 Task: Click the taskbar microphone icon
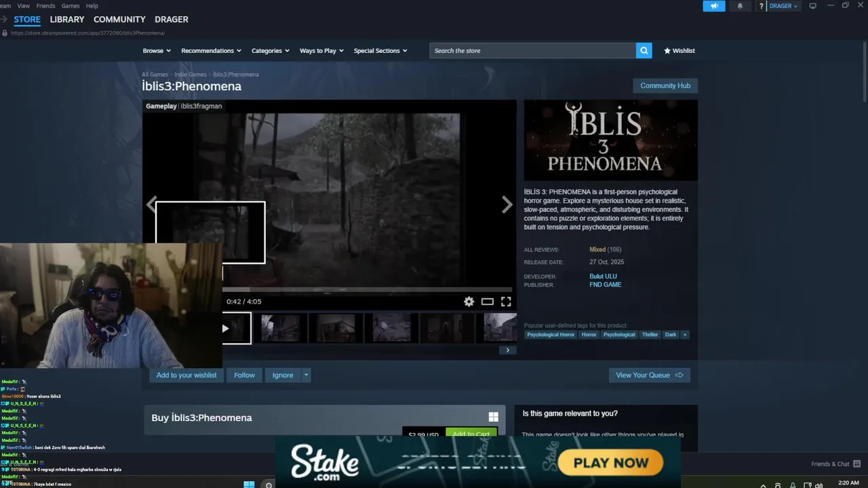click(x=793, y=485)
